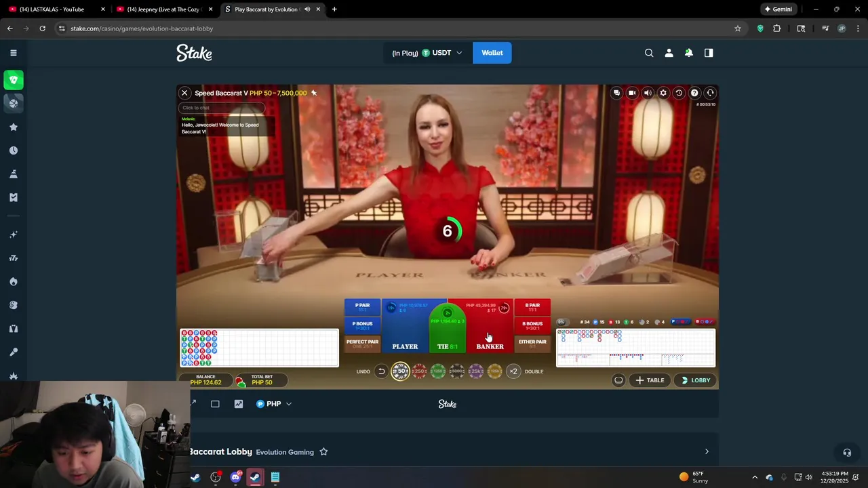
Task: Bet on B BONUS
Action: (532, 325)
